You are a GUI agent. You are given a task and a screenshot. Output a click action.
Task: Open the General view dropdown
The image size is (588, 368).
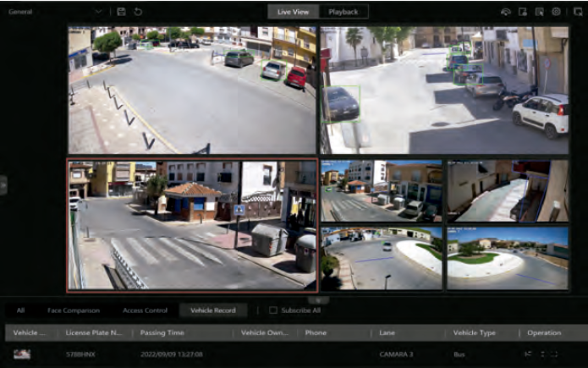pos(98,12)
